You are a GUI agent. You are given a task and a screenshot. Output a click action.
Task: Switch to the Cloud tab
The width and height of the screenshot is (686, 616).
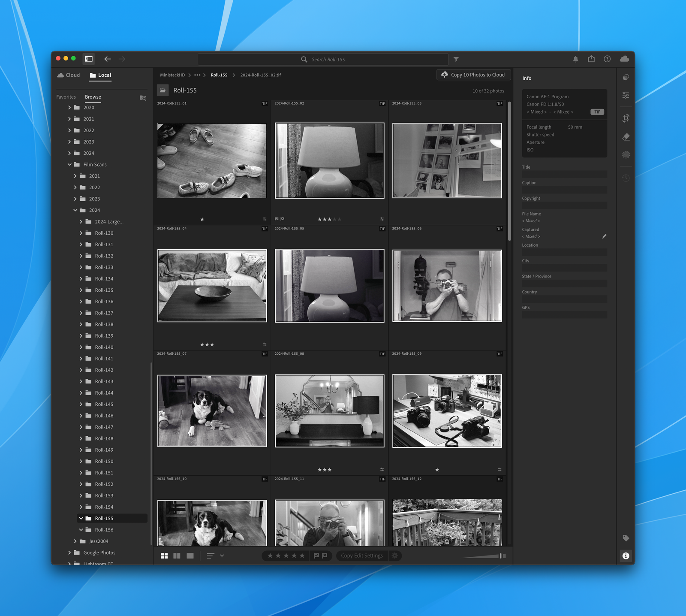[69, 75]
